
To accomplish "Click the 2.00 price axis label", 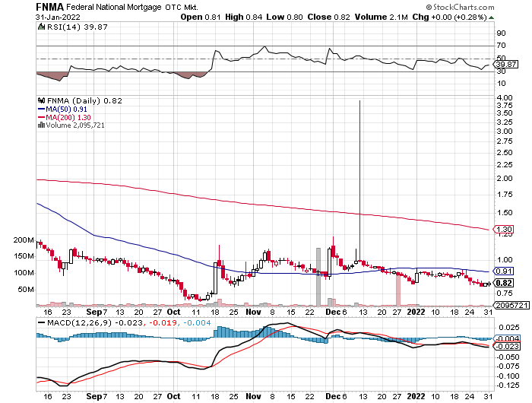I will coord(505,178).
